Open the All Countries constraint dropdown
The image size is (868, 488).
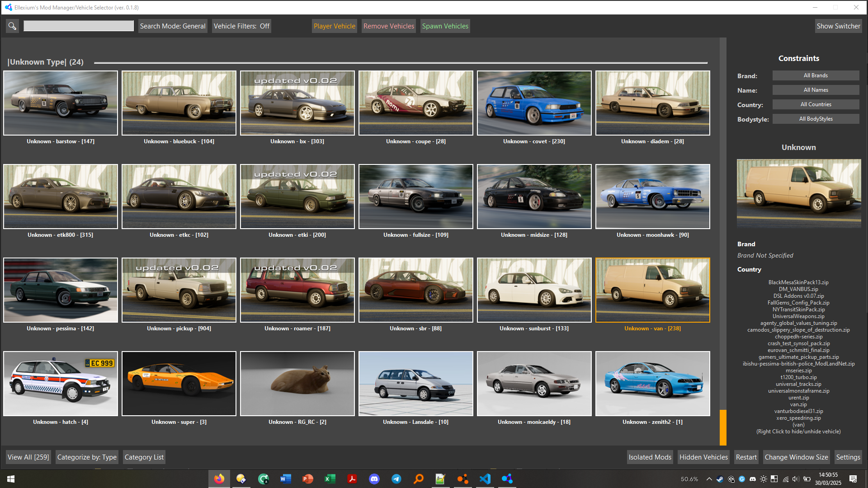[816, 104]
